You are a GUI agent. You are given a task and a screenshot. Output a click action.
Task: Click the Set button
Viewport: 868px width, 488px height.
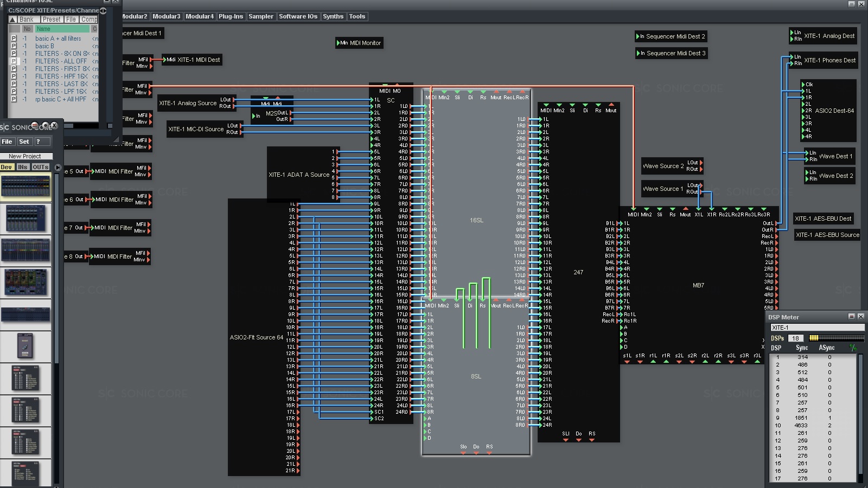click(x=24, y=142)
